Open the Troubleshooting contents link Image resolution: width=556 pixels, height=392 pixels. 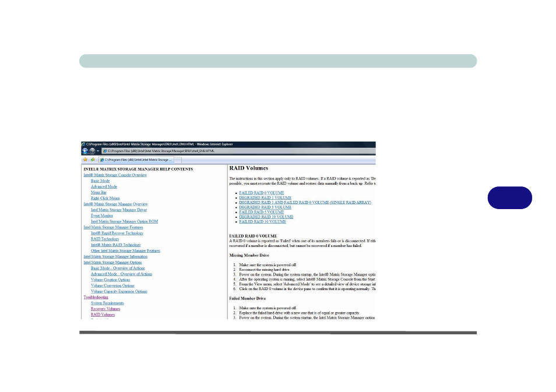tap(96, 298)
